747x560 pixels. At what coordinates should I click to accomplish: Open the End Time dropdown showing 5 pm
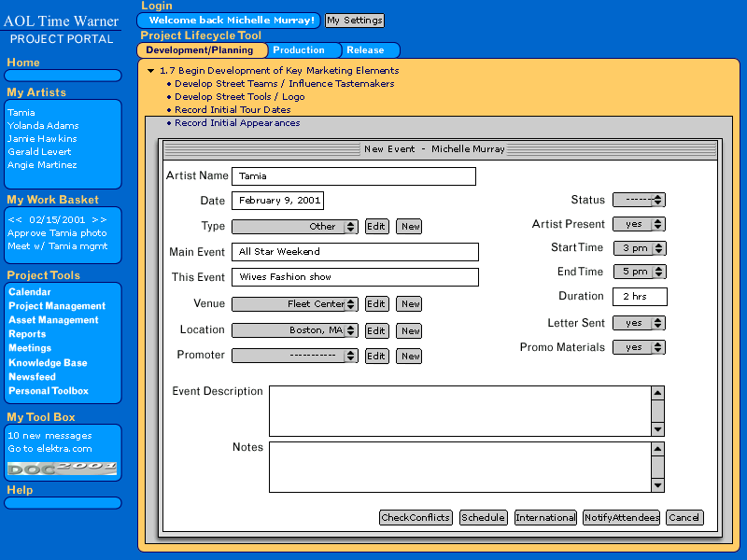click(640, 272)
